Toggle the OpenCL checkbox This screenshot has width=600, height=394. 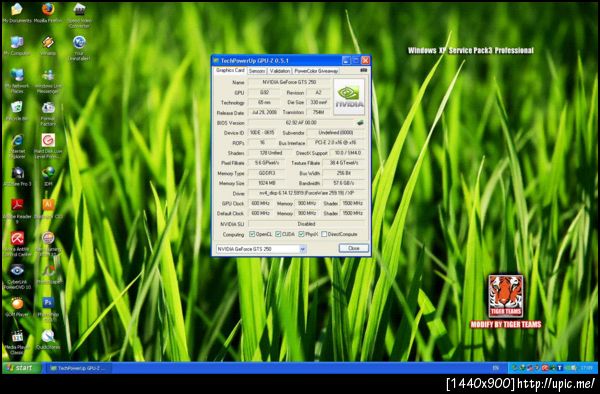click(252, 234)
